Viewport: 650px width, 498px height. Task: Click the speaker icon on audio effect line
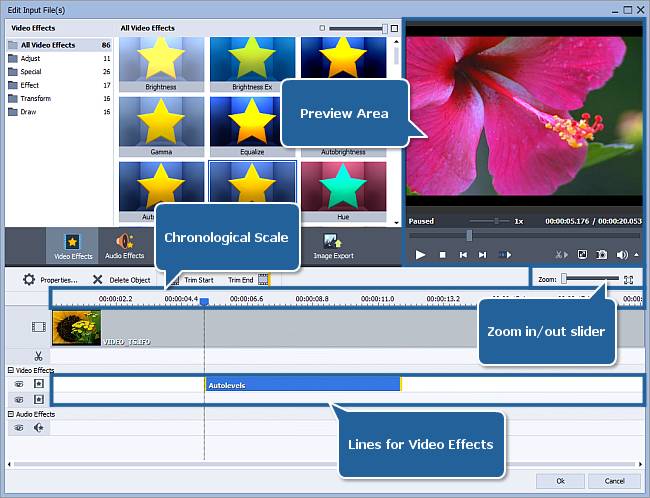coord(39,428)
